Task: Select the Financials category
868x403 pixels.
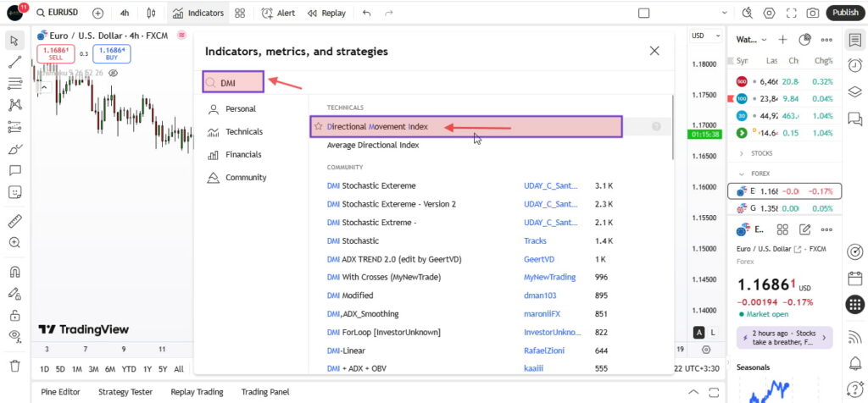Action: [x=234, y=155]
